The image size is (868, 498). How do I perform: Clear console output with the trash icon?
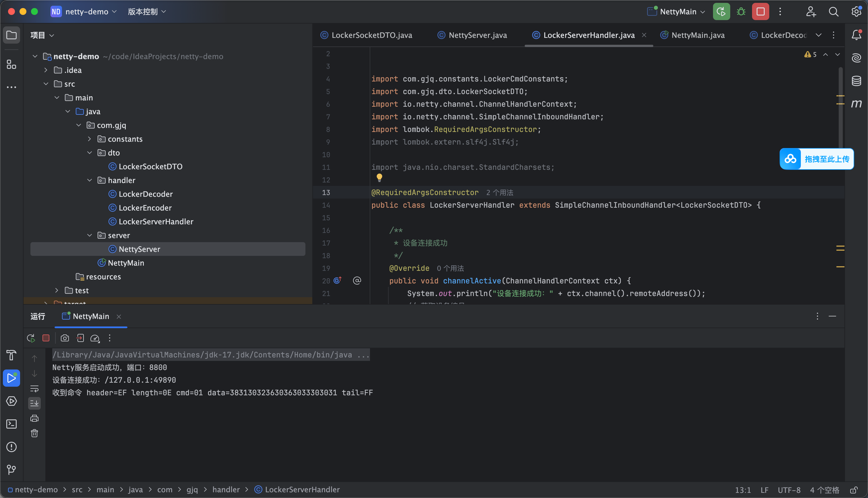pos(34,433)
